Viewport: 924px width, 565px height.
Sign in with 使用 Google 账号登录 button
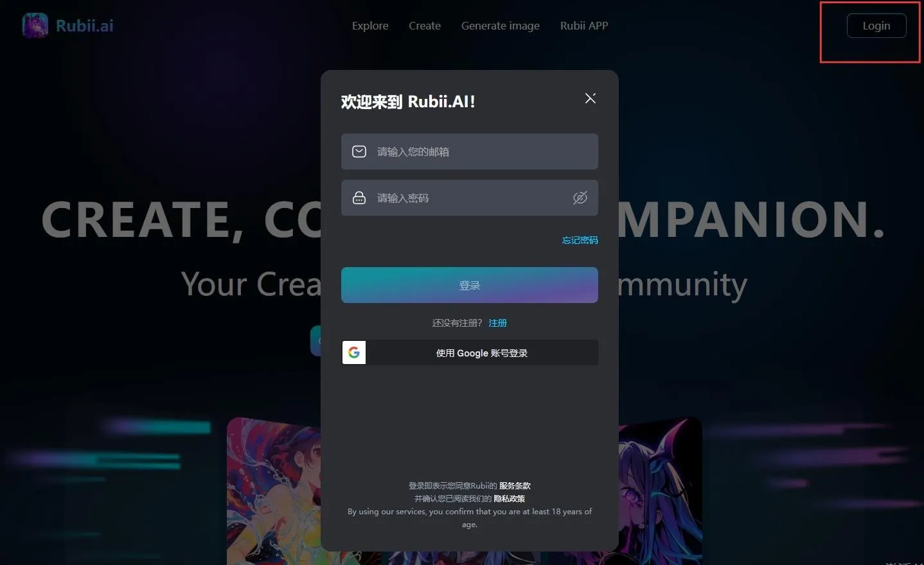click(481, 353)
